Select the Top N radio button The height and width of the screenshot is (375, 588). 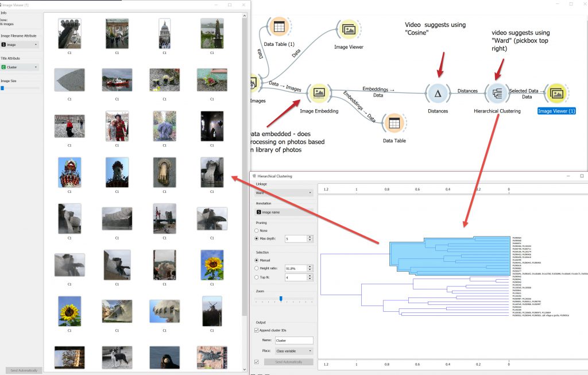[257, 277]
